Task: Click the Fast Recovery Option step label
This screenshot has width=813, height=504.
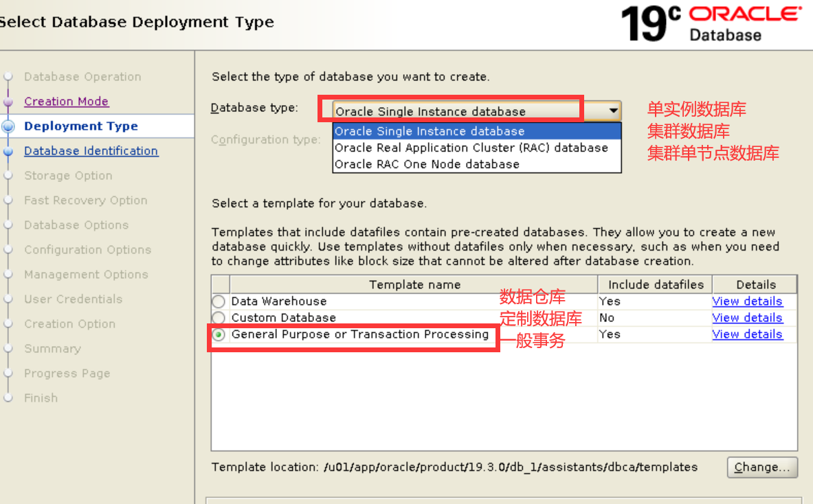Action: point(85,200)
